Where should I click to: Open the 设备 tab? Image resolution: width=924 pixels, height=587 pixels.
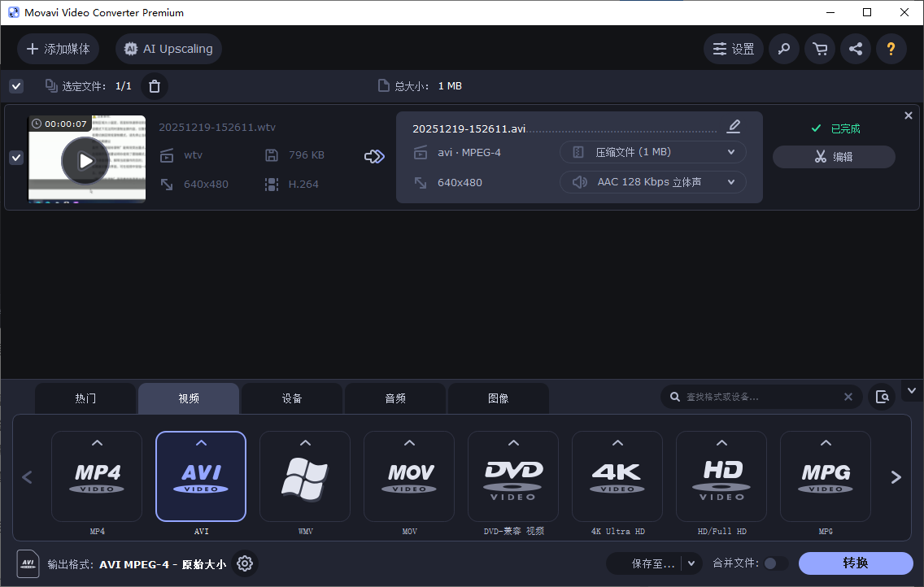click(292, 398)
